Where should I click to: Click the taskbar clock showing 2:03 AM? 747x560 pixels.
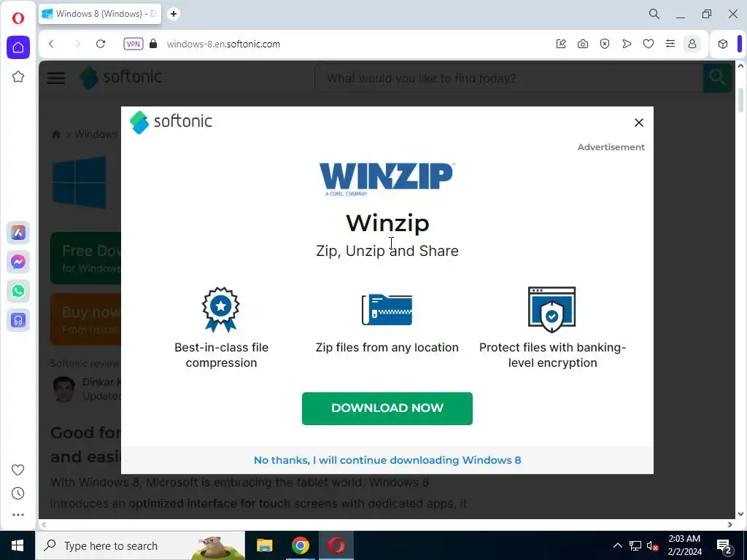[684, 545]
